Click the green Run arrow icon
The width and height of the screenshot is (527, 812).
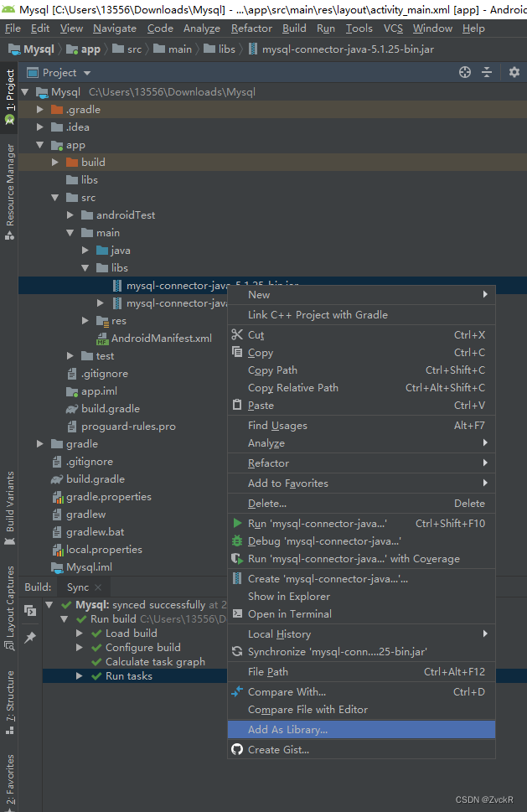click(237, 523)
